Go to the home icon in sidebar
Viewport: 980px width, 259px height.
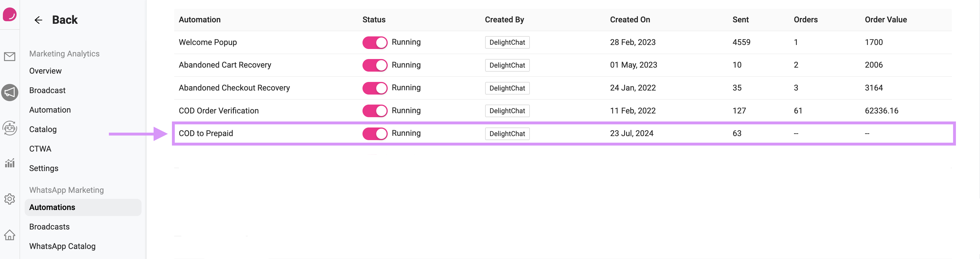click(x=9, y=235)
